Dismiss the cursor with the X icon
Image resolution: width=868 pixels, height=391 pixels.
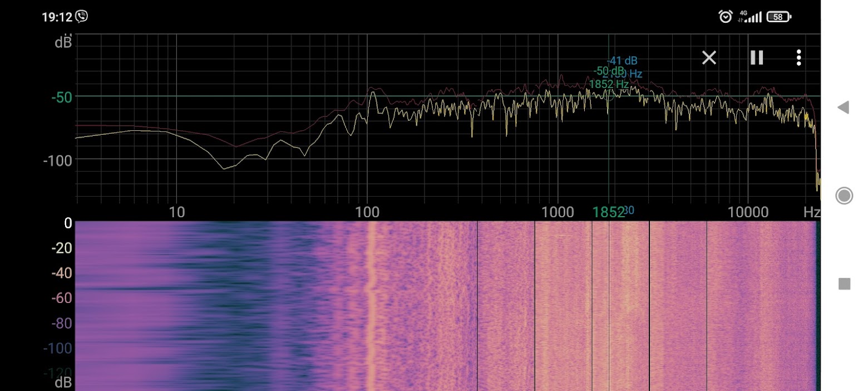coord(709,57)
